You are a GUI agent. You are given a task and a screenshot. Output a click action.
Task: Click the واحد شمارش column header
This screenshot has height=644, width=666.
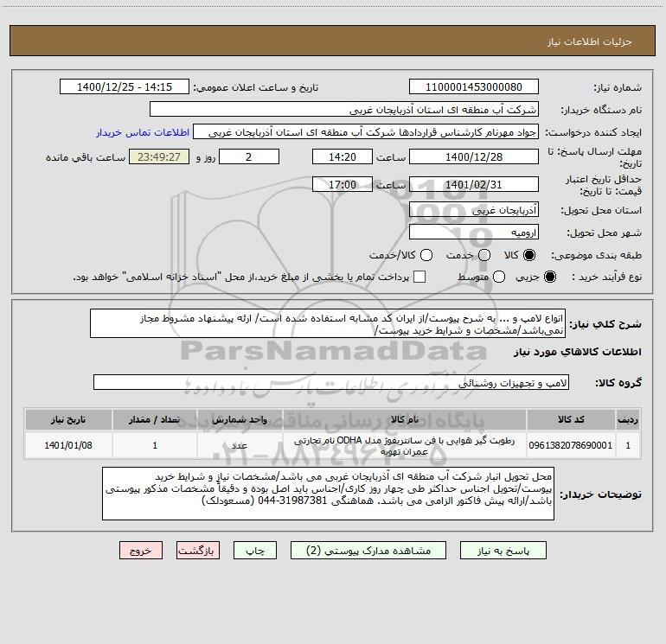point(240,420)
